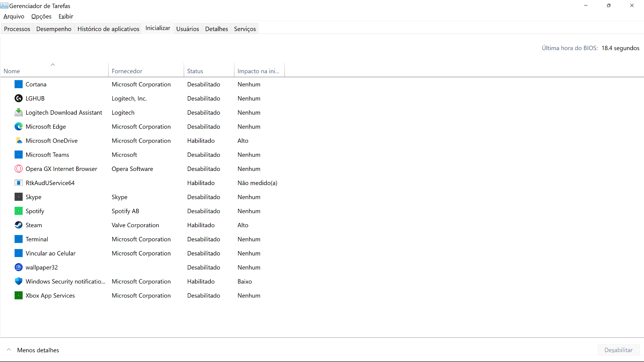Click Opera Software publisher cell
The height and width of the screenshot is (362, 644).
[x=132, y=169]
